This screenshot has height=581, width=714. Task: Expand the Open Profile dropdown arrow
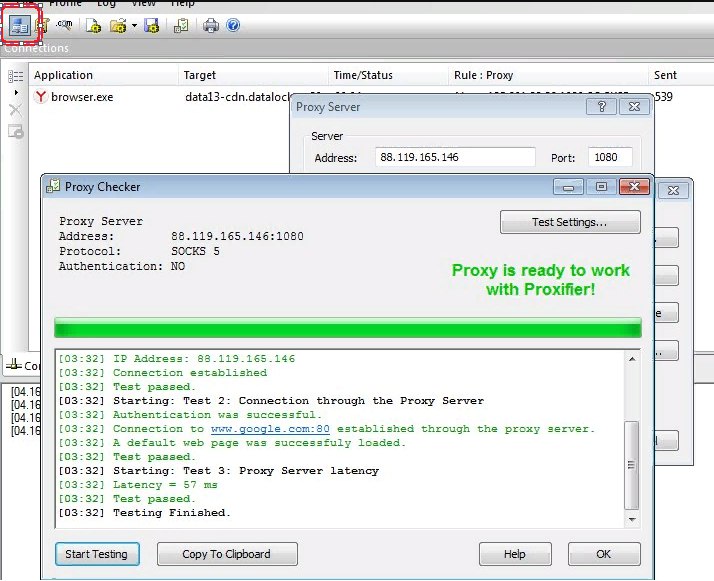pyautogui.click(x=134, y=25)
